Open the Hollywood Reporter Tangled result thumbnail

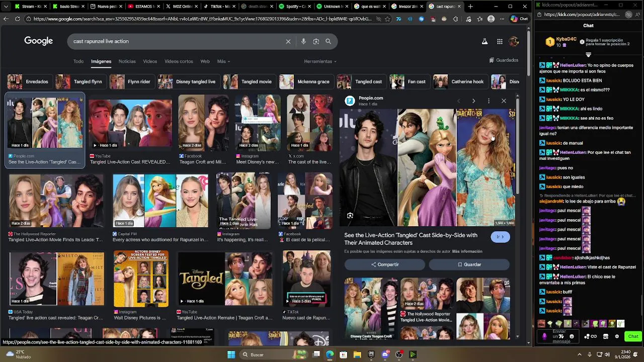click(x=56, y=200)
